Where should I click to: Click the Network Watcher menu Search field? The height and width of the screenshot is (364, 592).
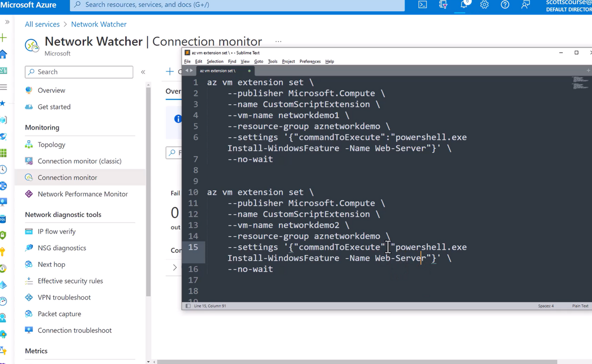tap(79, 72)
